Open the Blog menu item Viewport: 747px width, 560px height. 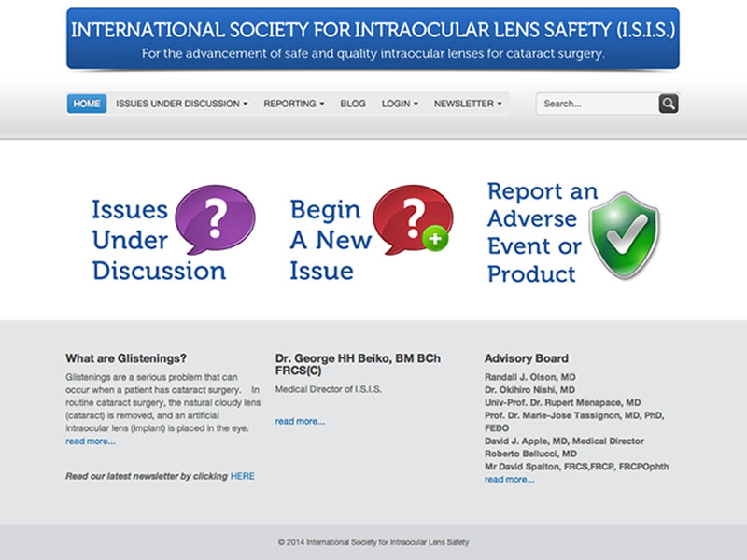tap(353, 104)
